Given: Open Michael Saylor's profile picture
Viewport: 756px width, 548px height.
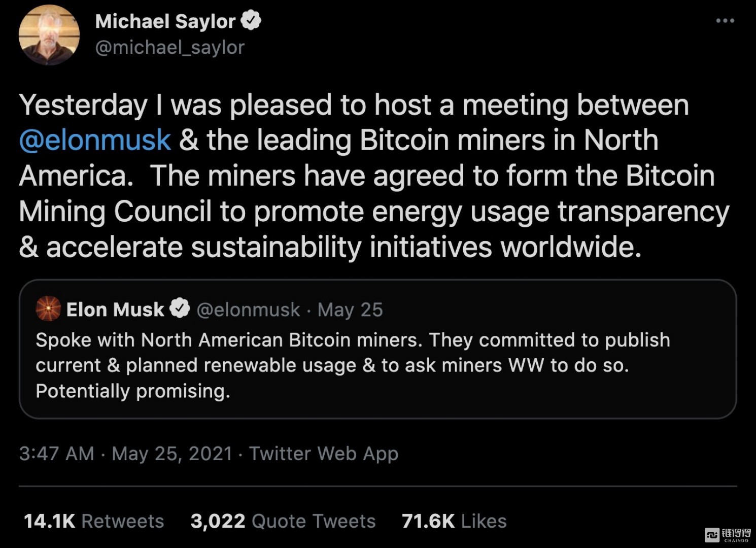Looking at the screenshot, I should [x=49, y=35].
